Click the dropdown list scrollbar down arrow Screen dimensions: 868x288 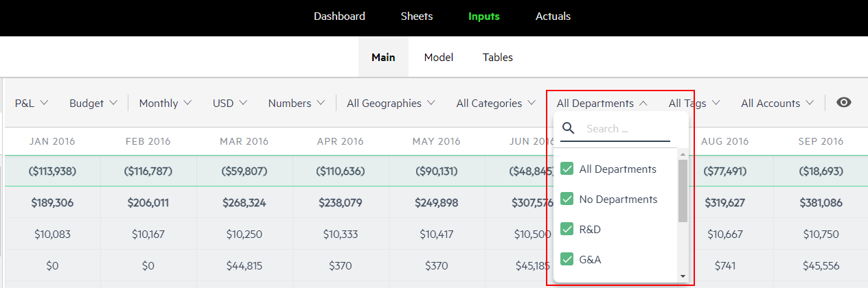tap(683, 276)
